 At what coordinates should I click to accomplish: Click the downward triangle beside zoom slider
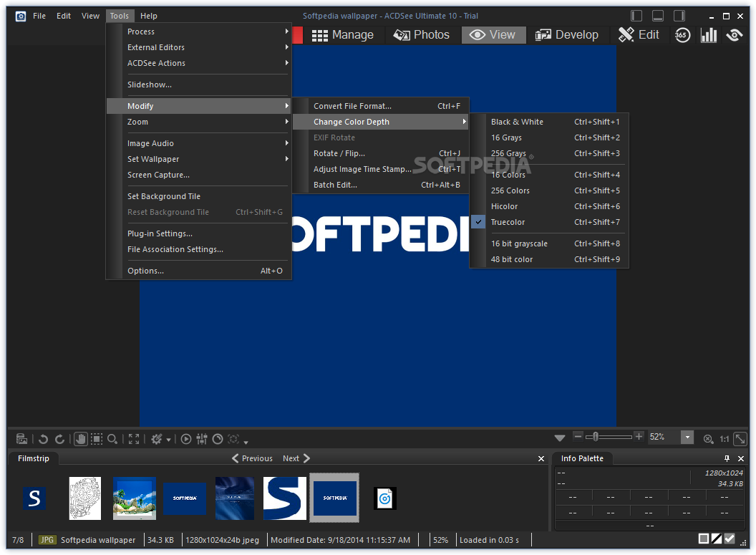560,438
